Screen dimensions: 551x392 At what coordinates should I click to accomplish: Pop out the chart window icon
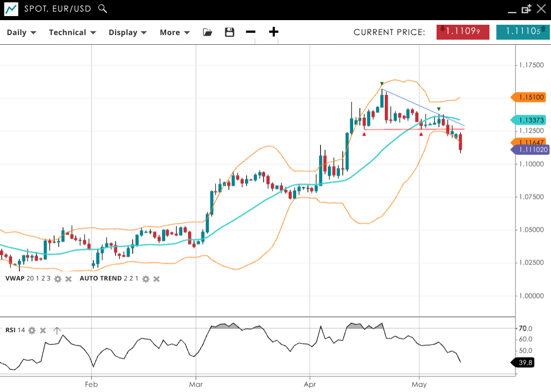tap(526, 9)
